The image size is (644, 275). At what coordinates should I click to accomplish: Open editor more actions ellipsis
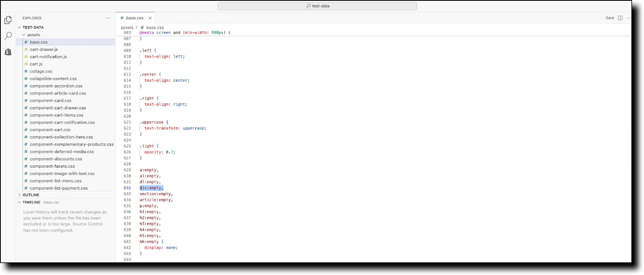click(628, 18)
